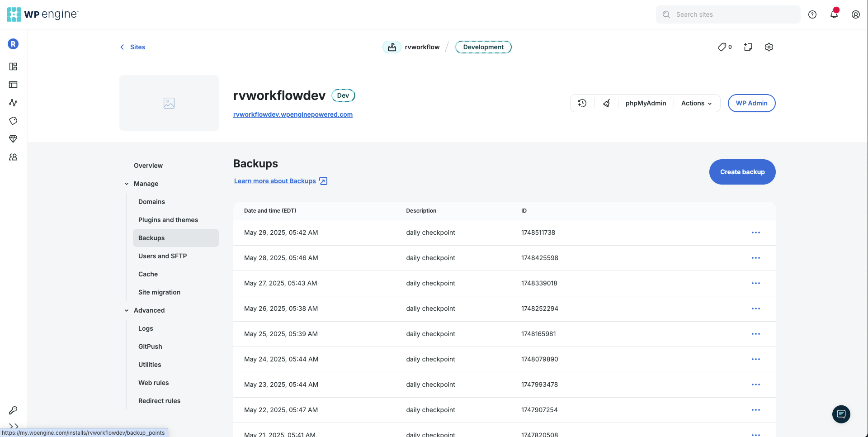Click the rvworkflow site download icon
The height and width of the screenshot is (437, 868).
point(392,47)
